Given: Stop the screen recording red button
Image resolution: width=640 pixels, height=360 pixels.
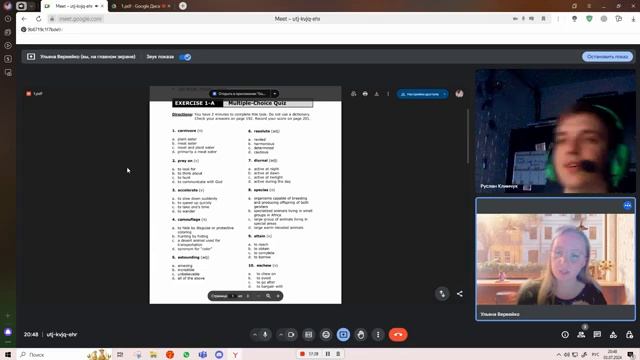Looking at the screenshot, I should pos(302,354).
